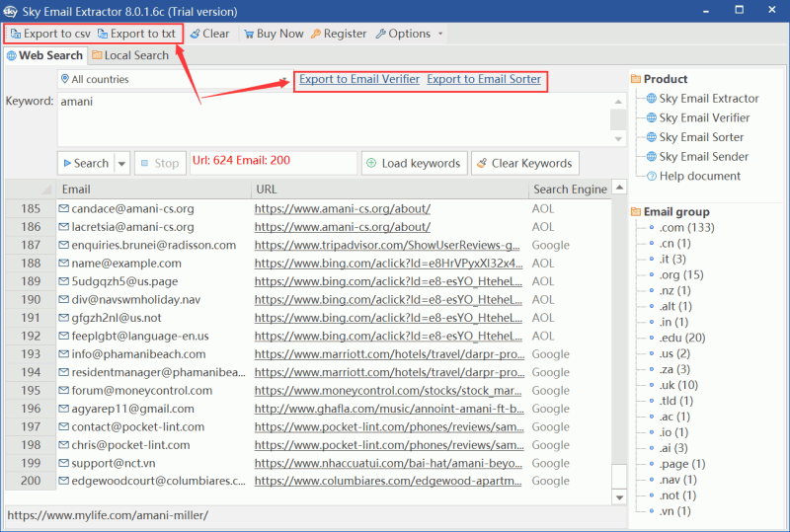The image size is (790, 532).
Task: Select the .it (3) email group
Action: (672, 259)
